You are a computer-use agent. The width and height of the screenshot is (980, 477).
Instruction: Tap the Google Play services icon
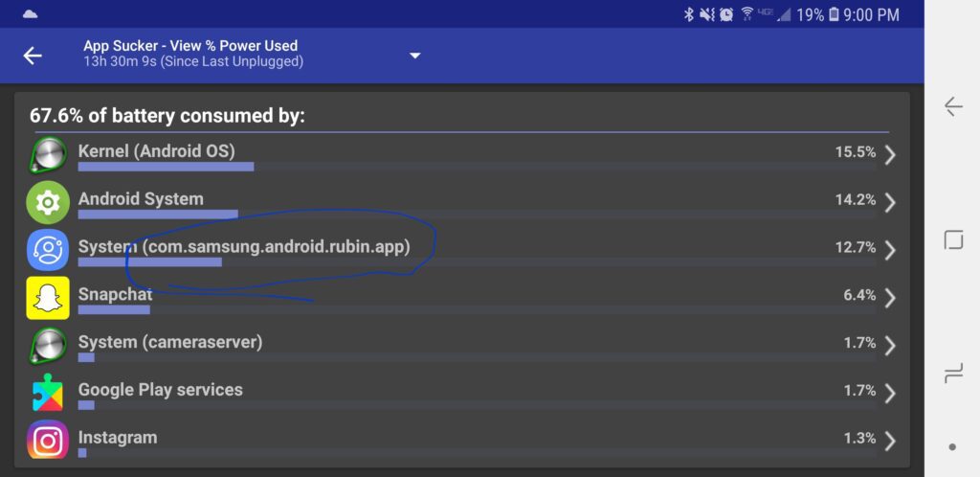tap(48, 393)
